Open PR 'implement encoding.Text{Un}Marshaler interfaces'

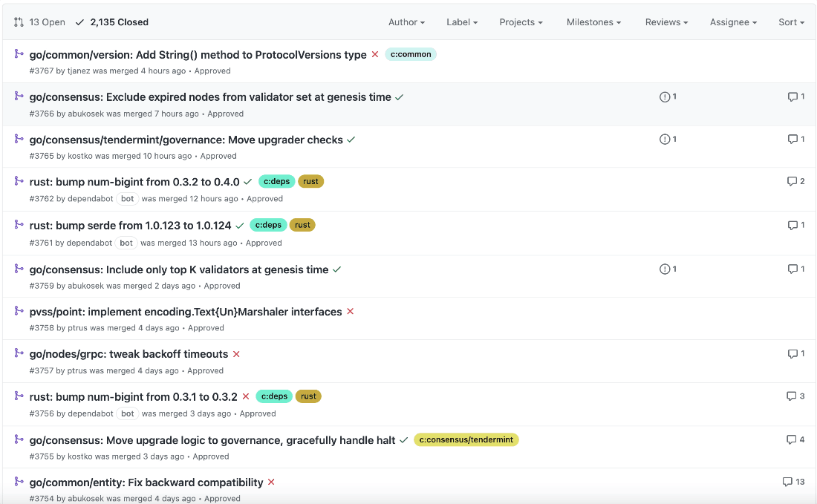click(186, 312)
